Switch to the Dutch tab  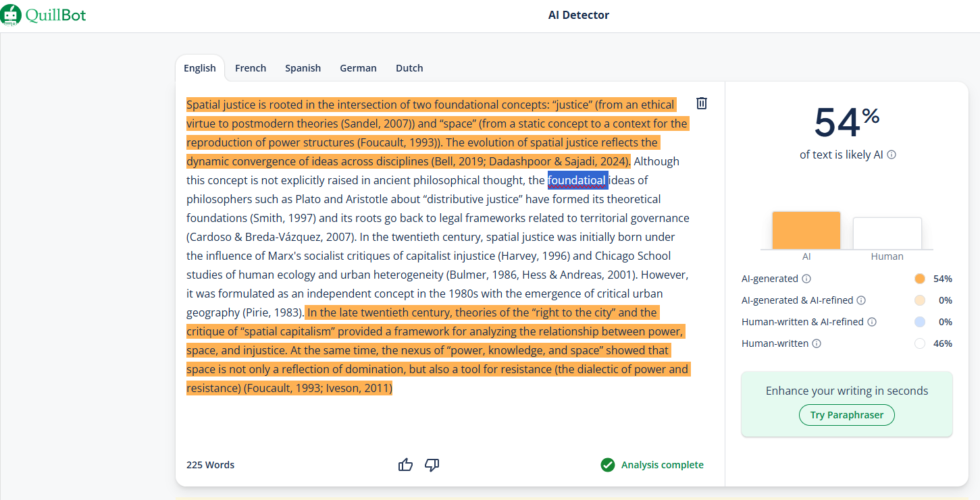(x=409, y=68)
